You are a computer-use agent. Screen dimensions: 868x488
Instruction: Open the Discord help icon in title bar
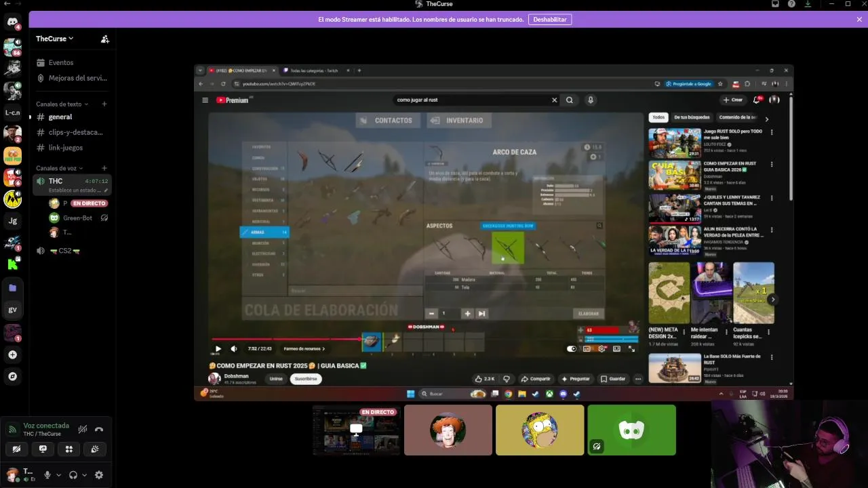click(791, 4)
